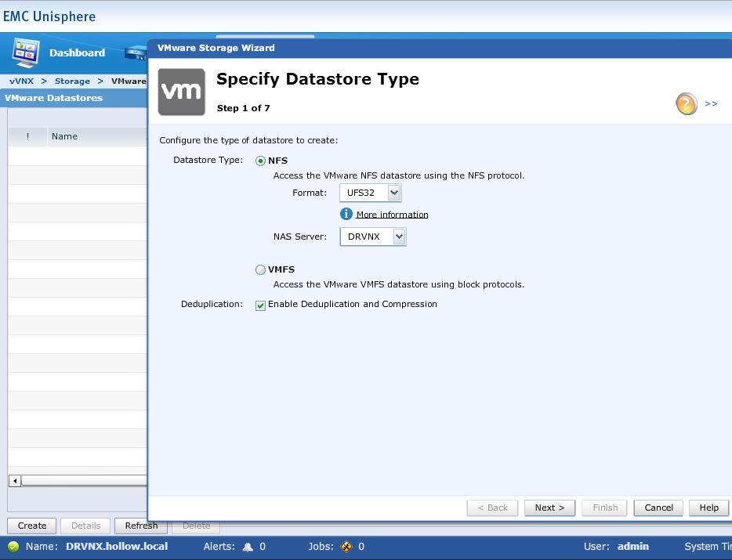732x560 pixels.
Task: Click the Storage breadcrumb link
Action: (72, 81)
